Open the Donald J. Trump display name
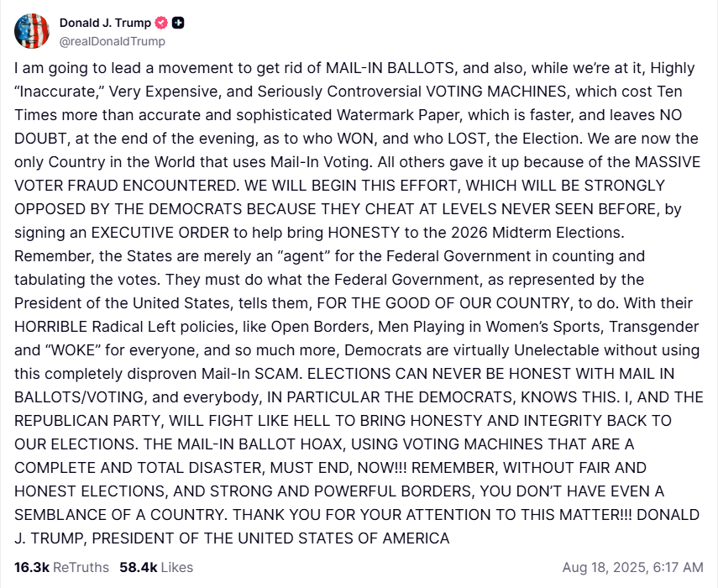Screen dimensions: 718x588 [105, 23]
